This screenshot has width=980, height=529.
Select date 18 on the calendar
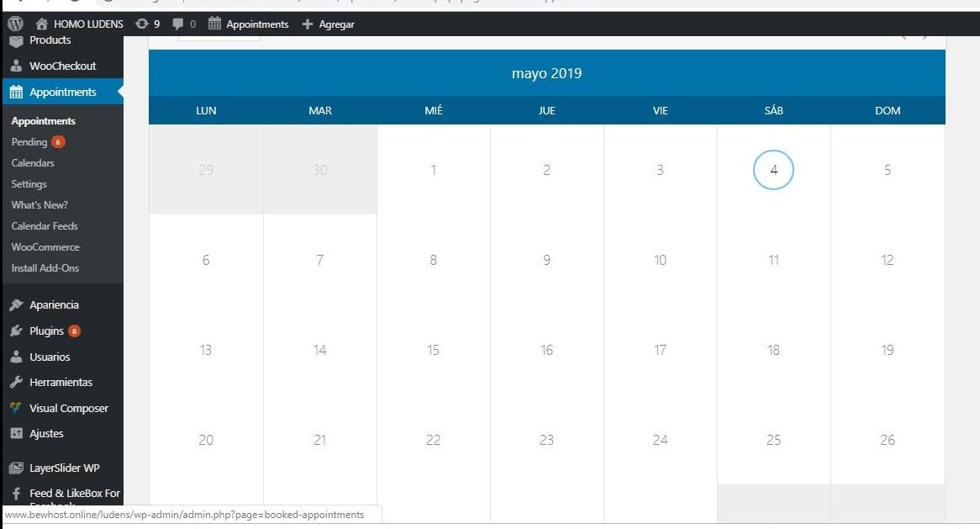pyautogui.click(x=774, y=350)
